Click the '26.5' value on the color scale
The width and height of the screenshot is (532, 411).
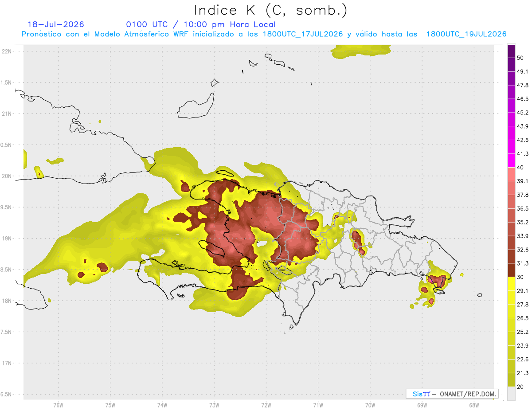pyautogui.click(x=523, y=318)
